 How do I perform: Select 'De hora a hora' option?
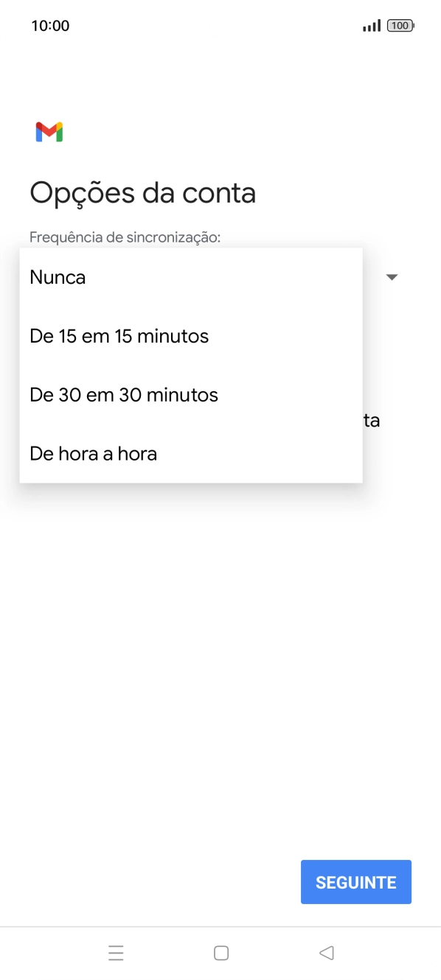pos(93,454)
